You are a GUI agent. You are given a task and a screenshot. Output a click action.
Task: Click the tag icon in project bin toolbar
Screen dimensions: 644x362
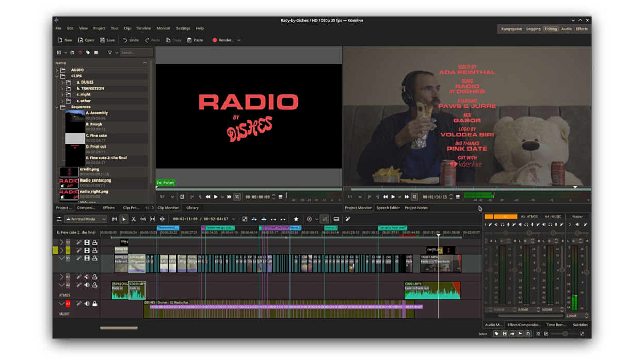(88, 53)
